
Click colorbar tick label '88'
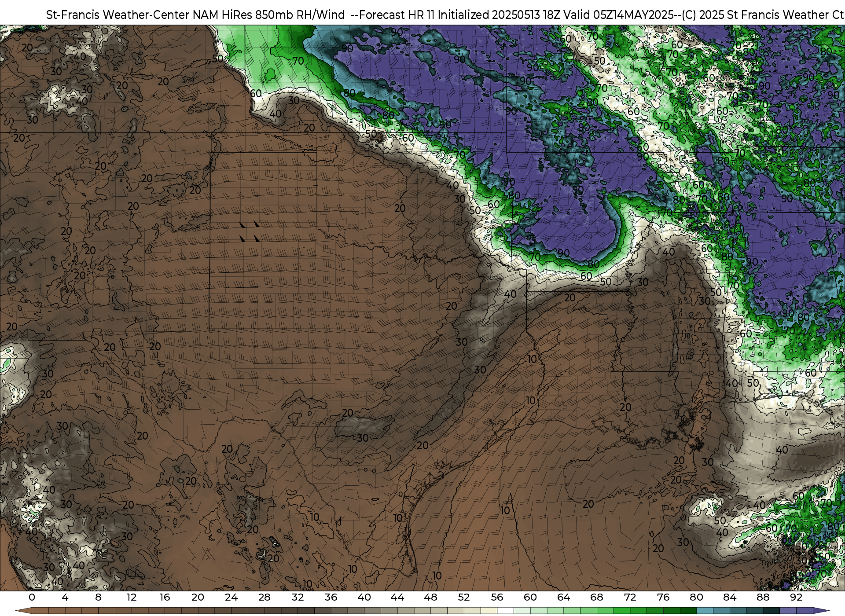coord(763,597)
